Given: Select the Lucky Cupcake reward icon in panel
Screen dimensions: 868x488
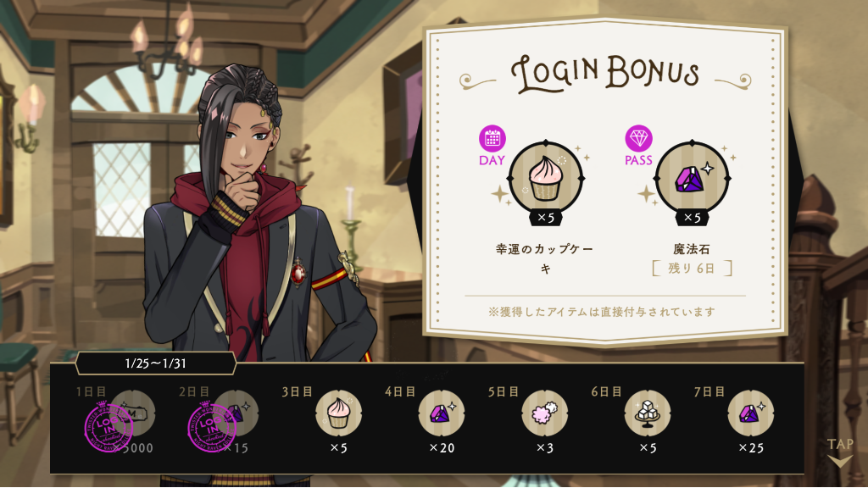Looking at the screenshot, I should (x=546, y=179).
